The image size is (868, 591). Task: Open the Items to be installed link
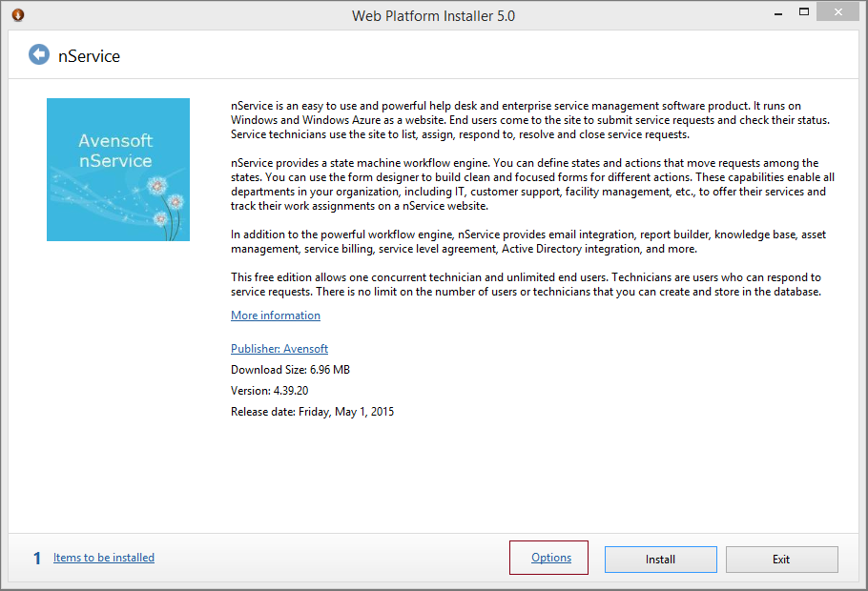click(x=104, y=558)
